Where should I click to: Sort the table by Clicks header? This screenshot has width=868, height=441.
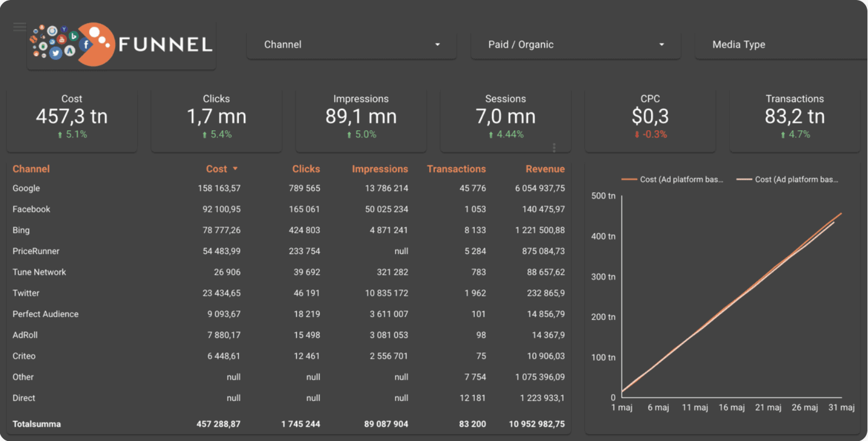point(306,169)
